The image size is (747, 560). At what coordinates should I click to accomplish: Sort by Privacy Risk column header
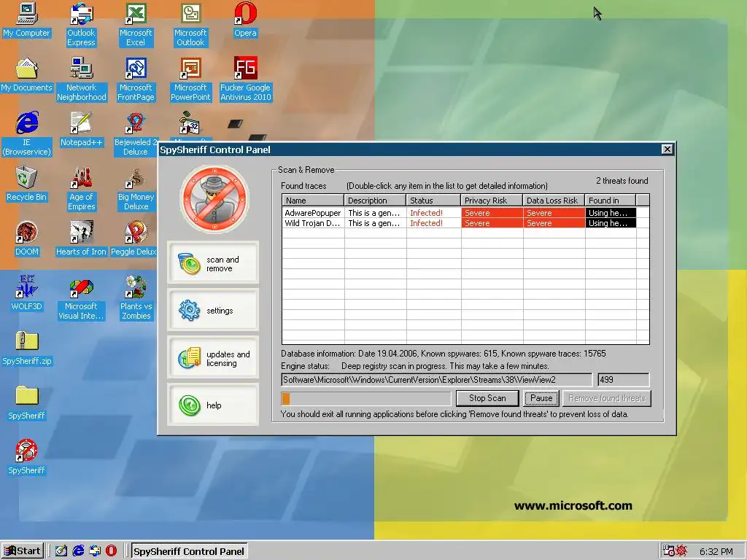492,200
